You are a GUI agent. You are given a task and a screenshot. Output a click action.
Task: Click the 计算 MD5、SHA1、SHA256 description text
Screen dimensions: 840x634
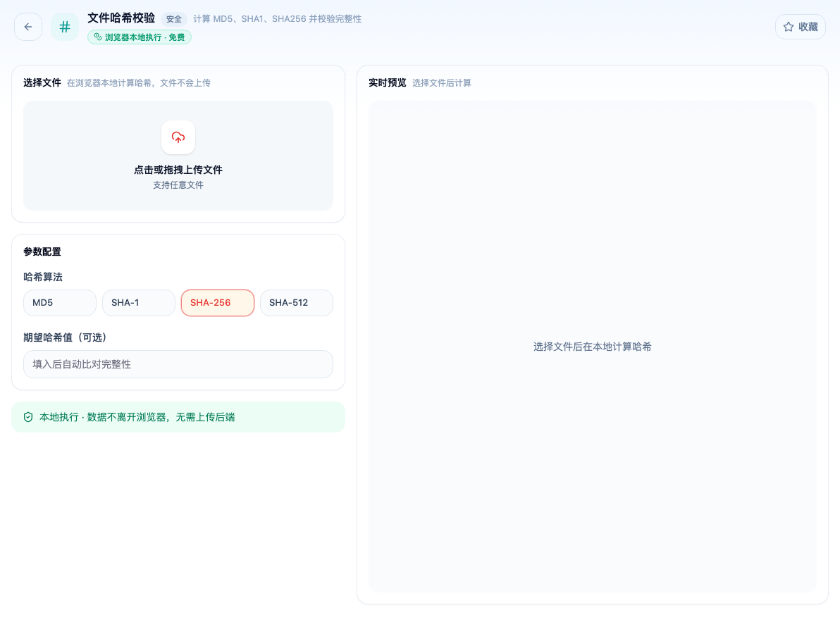click(278, 19)
